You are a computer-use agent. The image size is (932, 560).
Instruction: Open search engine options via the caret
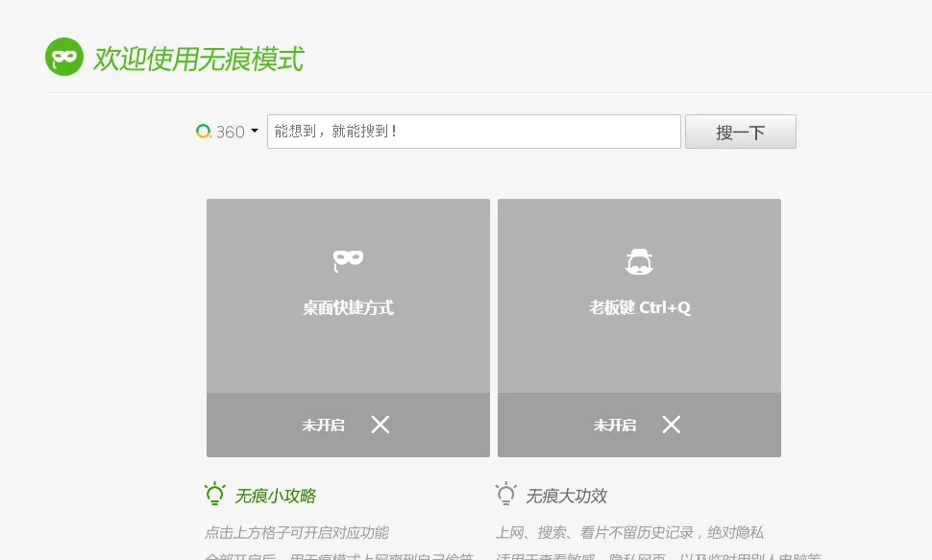coord(253,132)
